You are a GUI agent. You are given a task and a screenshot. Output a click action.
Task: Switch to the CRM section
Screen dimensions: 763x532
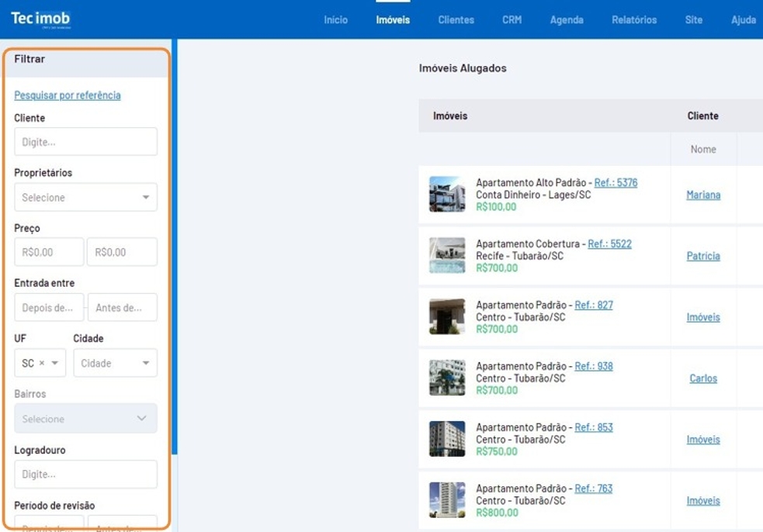pyautogui.click(x=512, y=20)
